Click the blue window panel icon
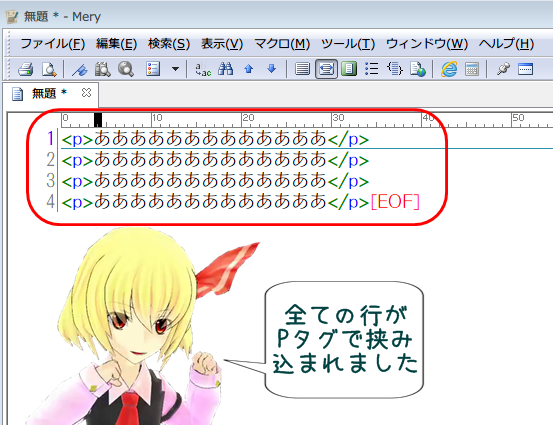This screenshot has width=553, height=425. 525,69
